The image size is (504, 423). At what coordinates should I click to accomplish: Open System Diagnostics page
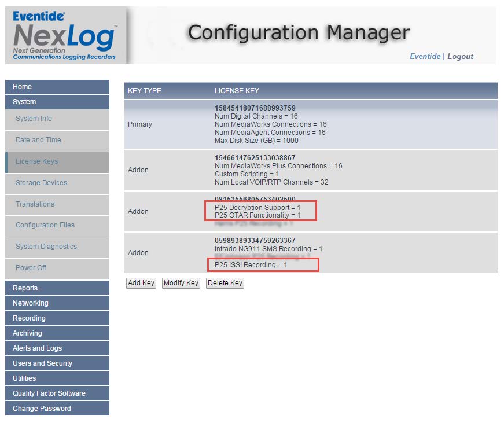pyautogui.click(x=57, y=247)
